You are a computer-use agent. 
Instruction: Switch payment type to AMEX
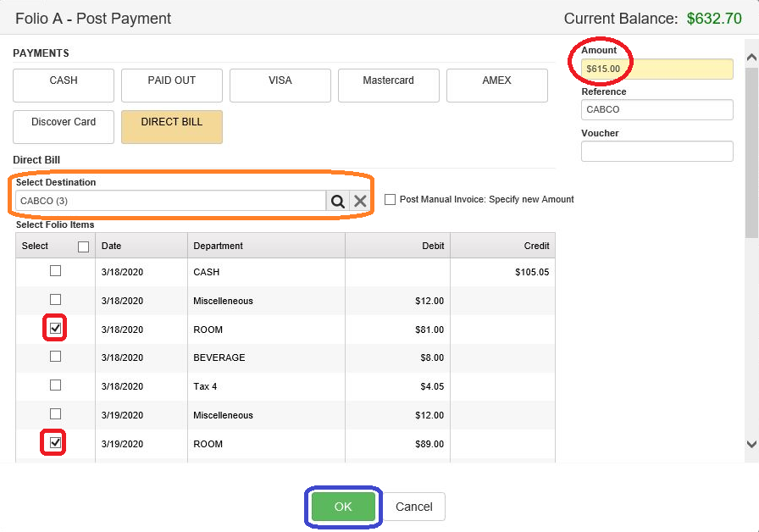point(496,85)
